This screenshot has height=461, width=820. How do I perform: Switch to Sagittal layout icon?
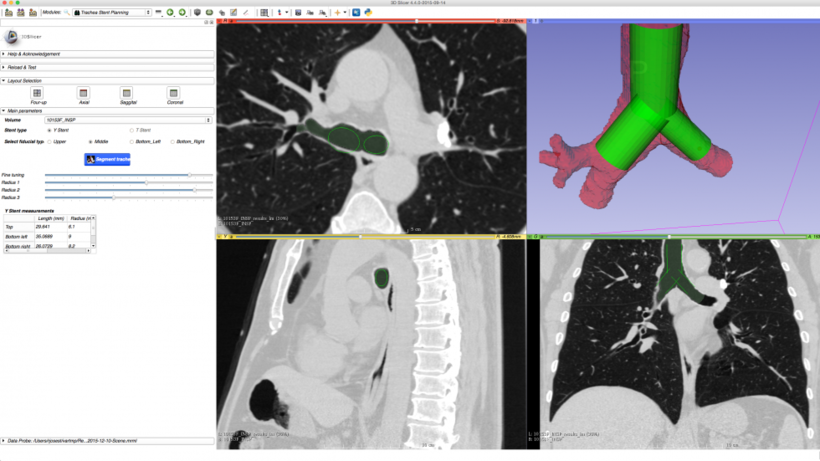pyautogui.click(x=127, y=93)
